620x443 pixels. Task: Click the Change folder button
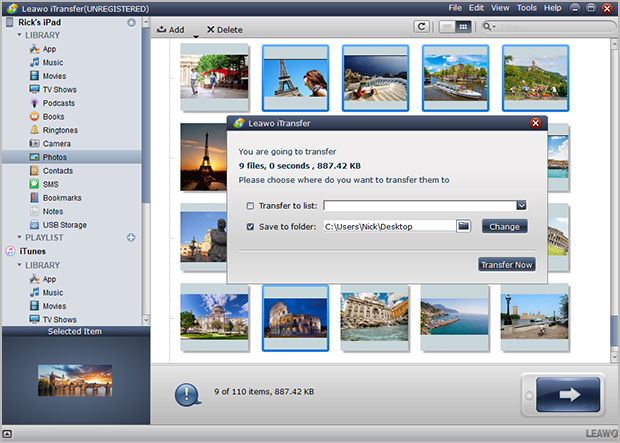click(505, 227)
